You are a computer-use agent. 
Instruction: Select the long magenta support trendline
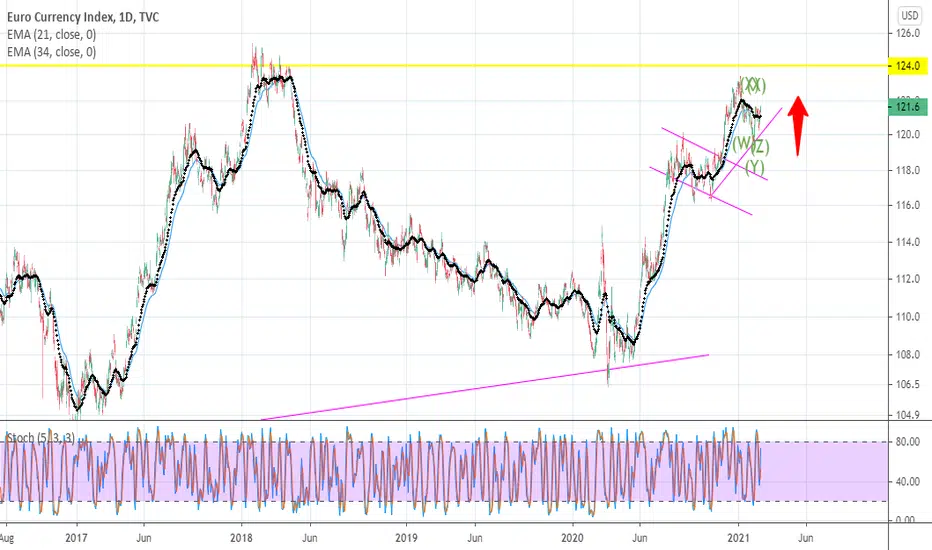click(484, 387)
